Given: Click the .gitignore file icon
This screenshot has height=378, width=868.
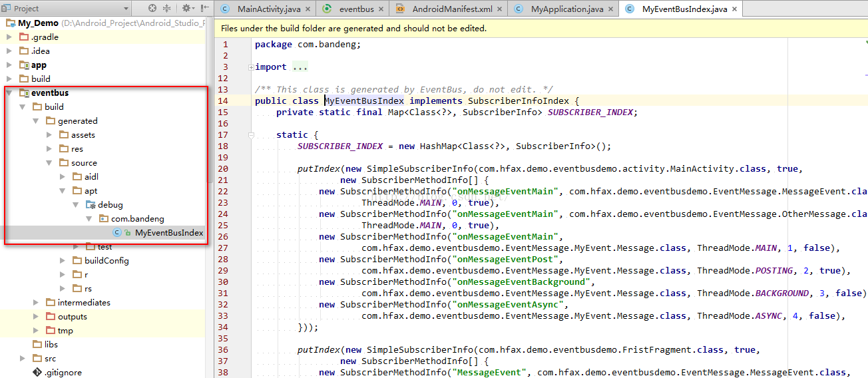Looking at the screenshot, I should pos(37,373).
